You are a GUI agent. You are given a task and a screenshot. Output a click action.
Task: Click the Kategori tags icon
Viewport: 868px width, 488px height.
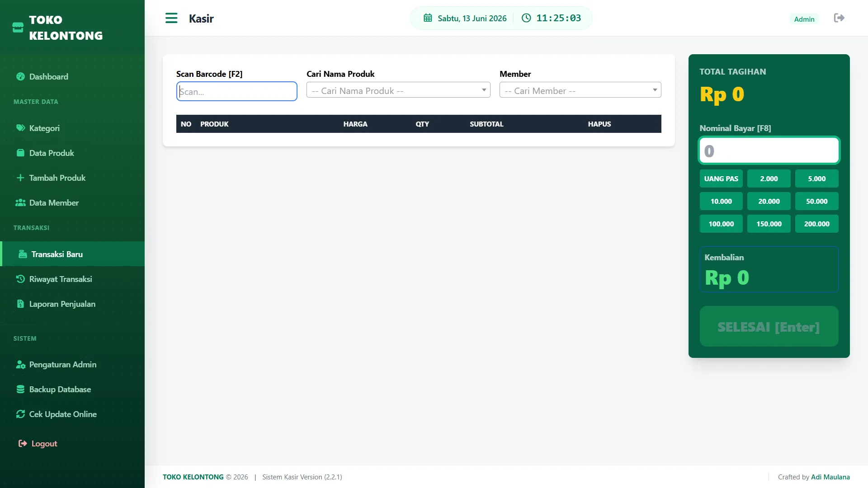tap(20, 128)
